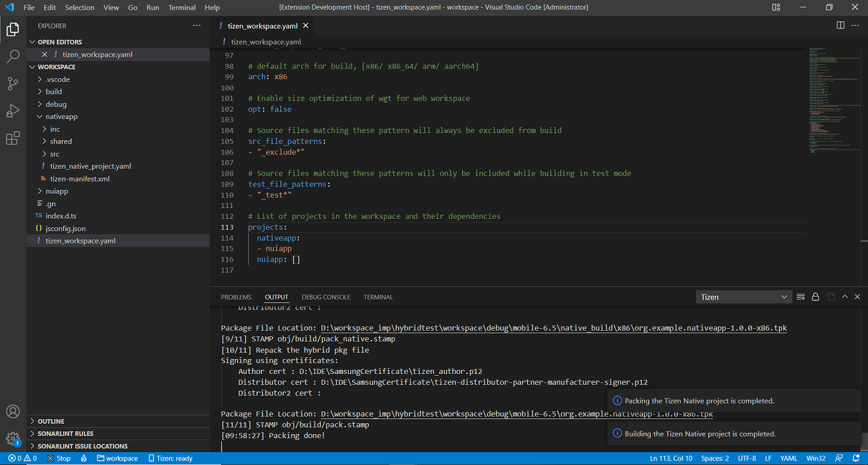The image size is (868, 465).
Task: Toggle output auto-scroll lock icon
Action: point(816,297)
